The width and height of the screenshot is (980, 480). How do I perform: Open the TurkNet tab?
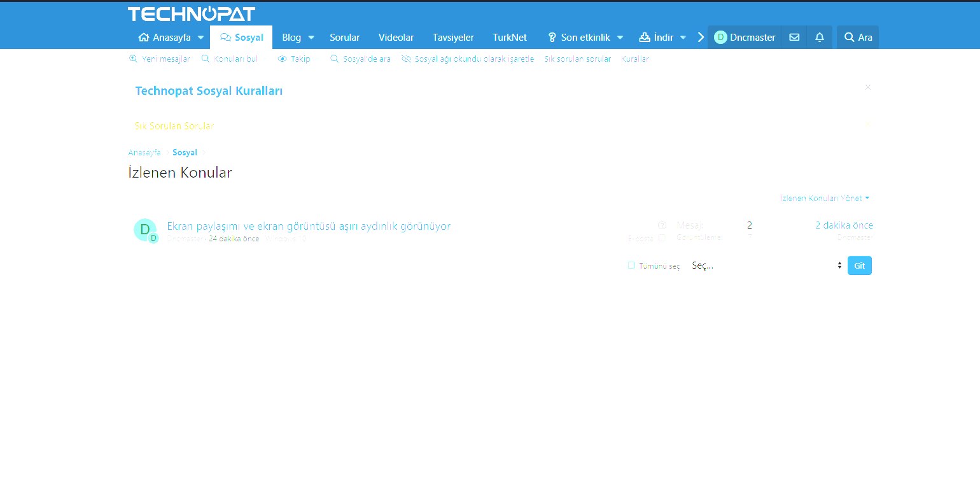tap(510, 37)
